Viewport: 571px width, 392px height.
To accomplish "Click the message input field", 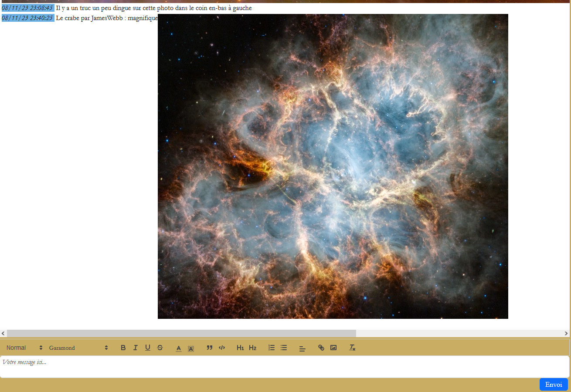I will 284,367.
